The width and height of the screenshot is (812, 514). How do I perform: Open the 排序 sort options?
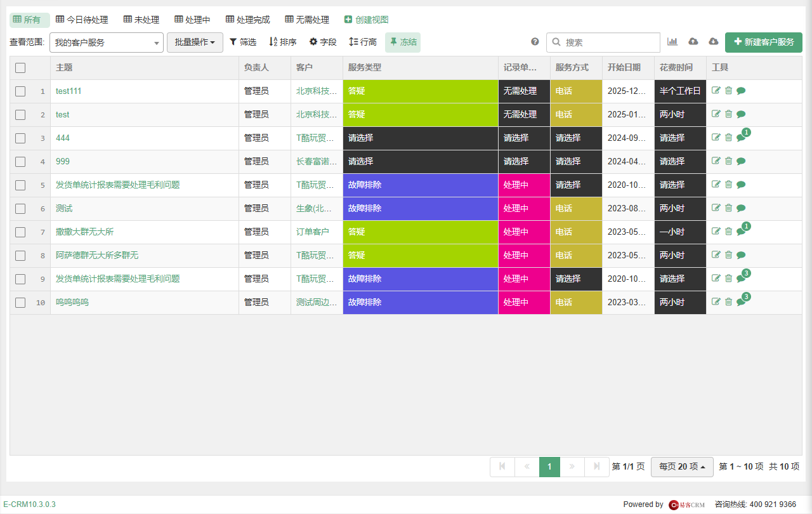tap(283, 42)
